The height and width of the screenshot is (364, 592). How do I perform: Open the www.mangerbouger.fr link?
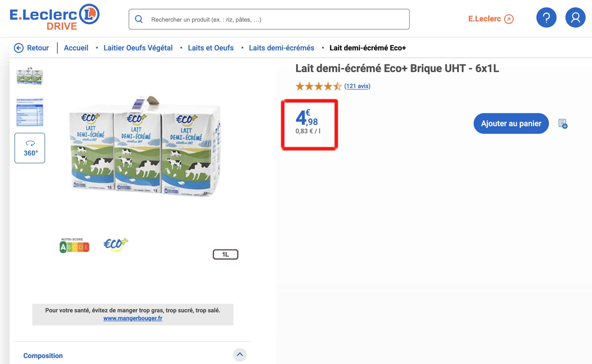coord(133,318)
